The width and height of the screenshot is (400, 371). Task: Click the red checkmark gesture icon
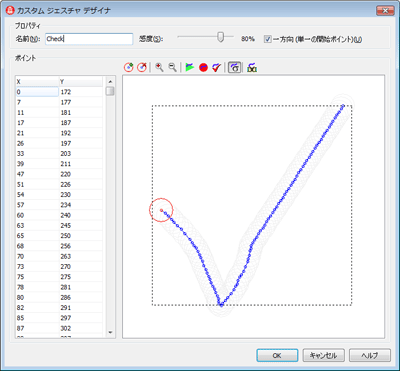[217, 68]
